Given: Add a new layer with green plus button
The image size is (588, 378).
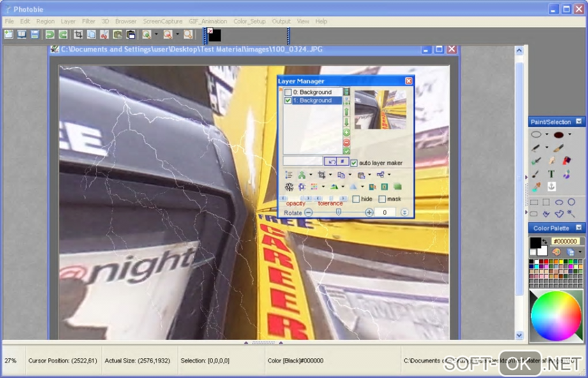Looking at the screenshot, I should (x=346, y=133).
